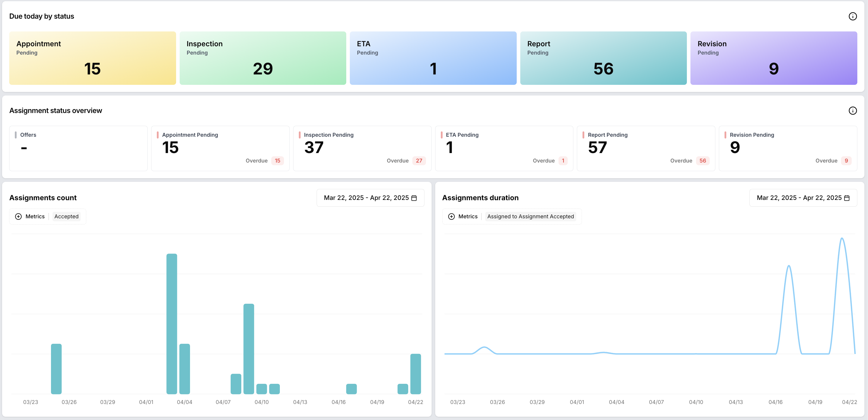
Task: Open the Appointment Pending due today card
Action: (92, 58)
